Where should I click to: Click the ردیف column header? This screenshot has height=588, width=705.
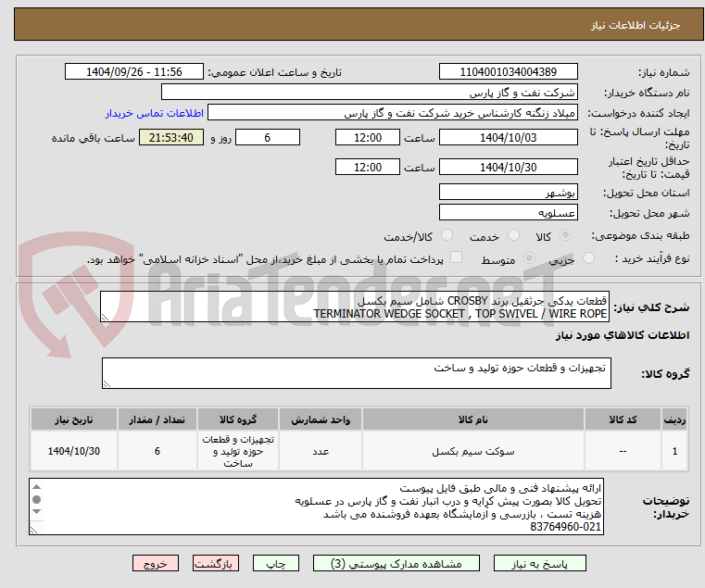pos(674,419)
